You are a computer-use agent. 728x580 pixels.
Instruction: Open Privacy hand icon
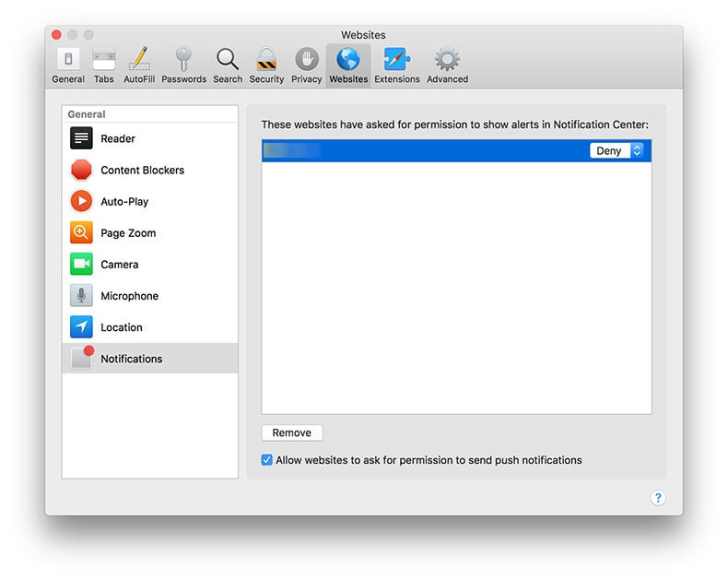307,59
